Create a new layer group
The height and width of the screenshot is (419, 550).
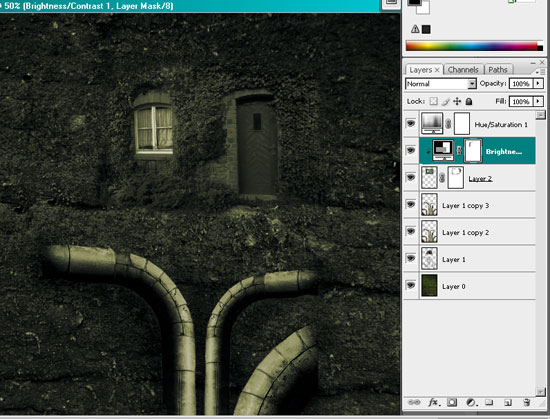point(489,402)
